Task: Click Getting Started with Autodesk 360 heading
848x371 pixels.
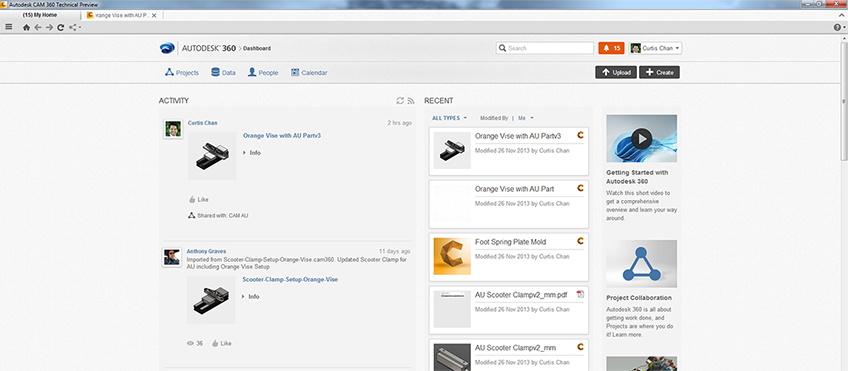Action: (637, 177)
